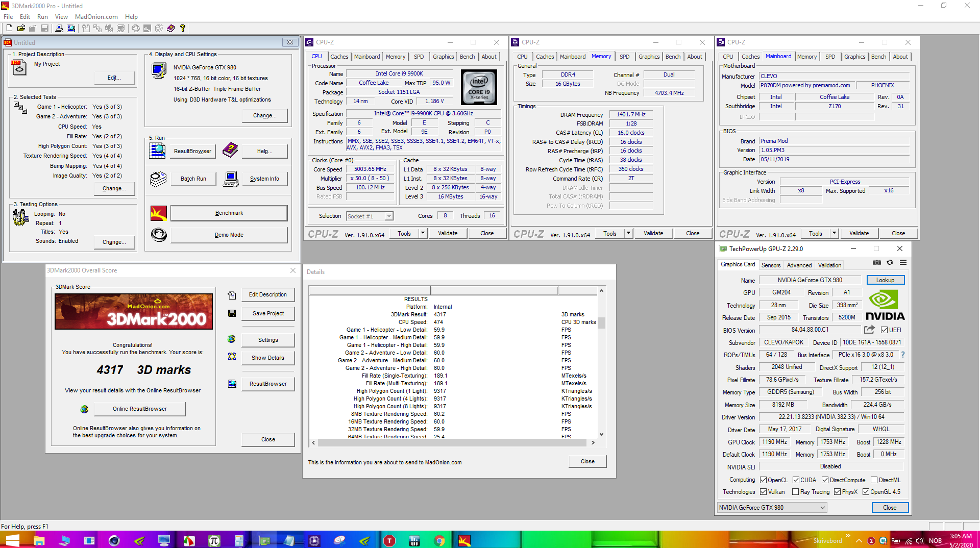Open the GPU-Z hamburger menu
The image size is (980, 548).
coord(903,262)
